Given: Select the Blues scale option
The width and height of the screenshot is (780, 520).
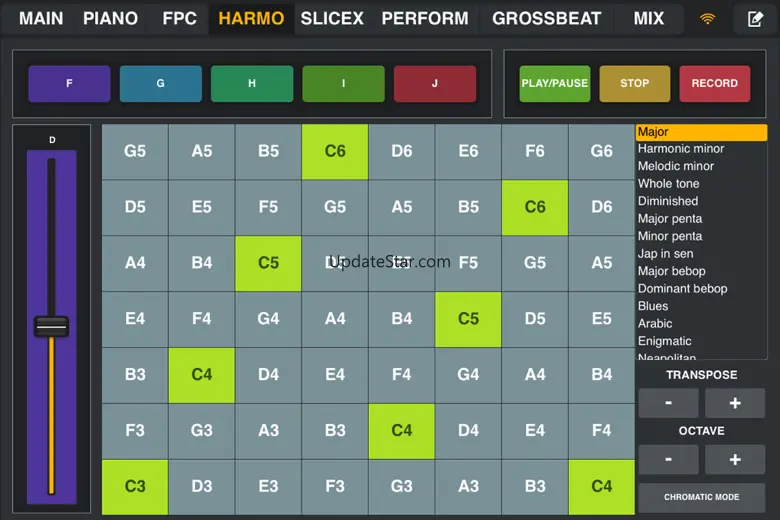Looking at the screenshot, I should tap(653, 306).
